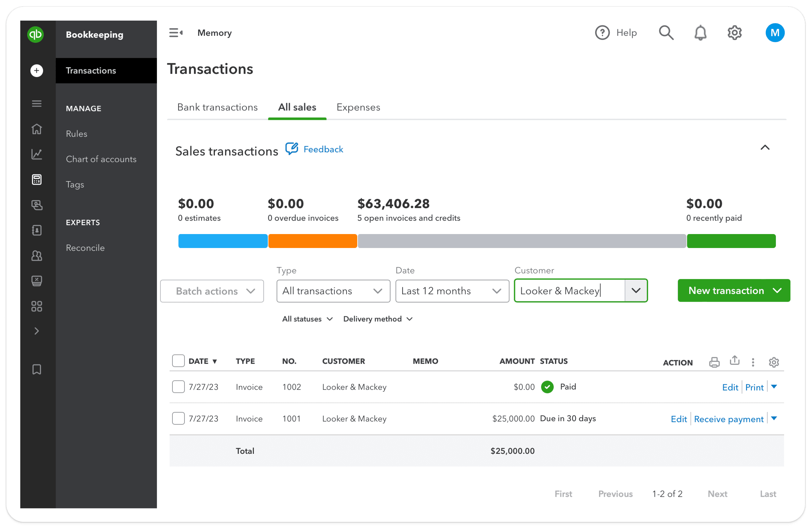
Task: Open action menu arrow for invoice 1002
Action: [x=774, y=387]
